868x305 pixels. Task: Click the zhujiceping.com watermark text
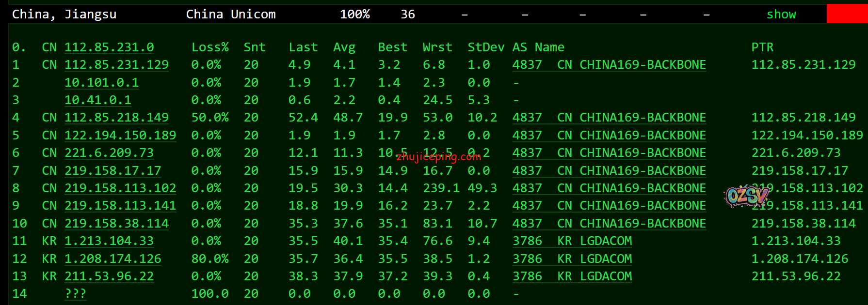[438, 156]
